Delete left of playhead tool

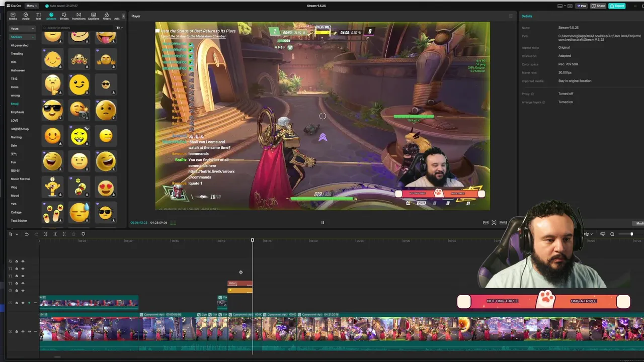click(x=55, y=234)
